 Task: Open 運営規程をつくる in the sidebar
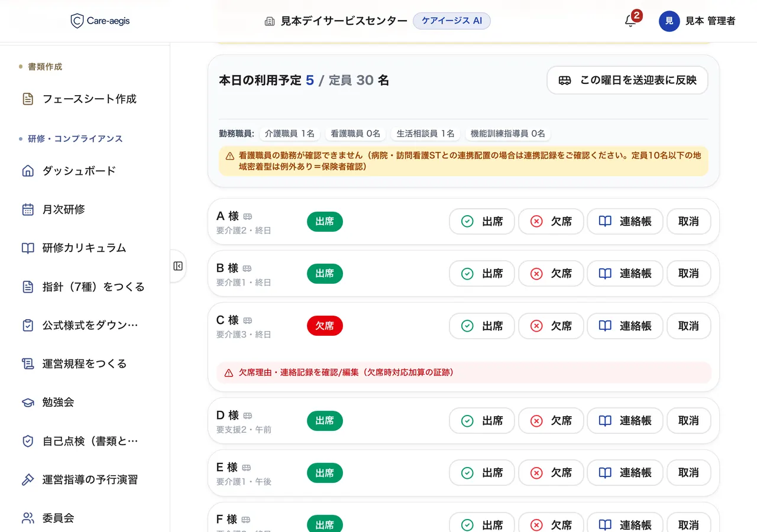coord(85,364)
